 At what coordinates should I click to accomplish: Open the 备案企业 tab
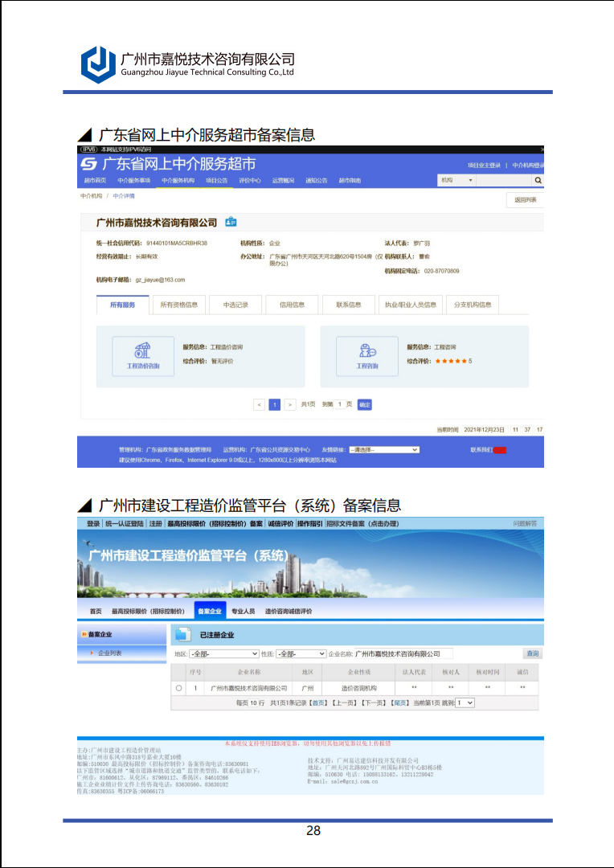coord(210,611)
